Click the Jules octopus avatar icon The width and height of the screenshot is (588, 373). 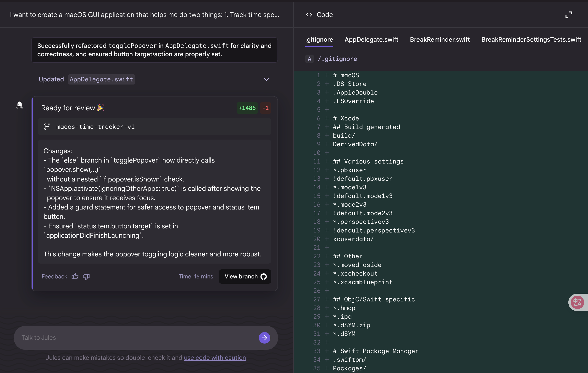pos(20,105)
